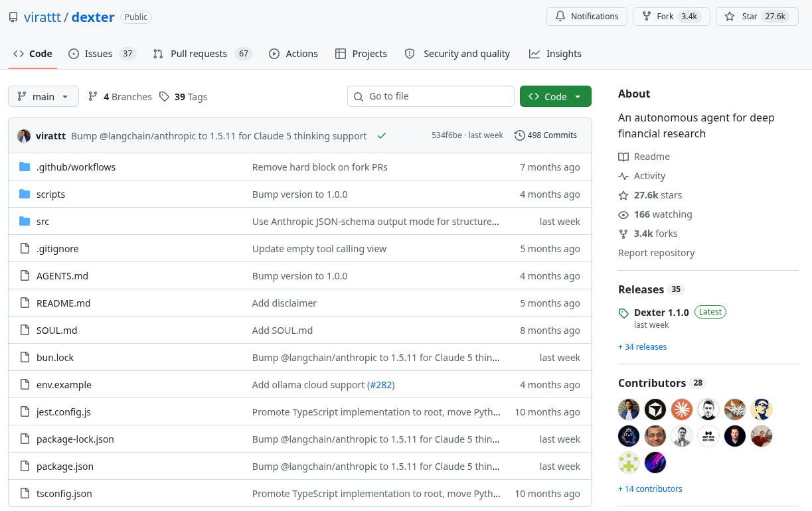The height and width of the screenshot is (511, 812).
Task: Click the 534f6be commit hash
Action: click(446, 135)
